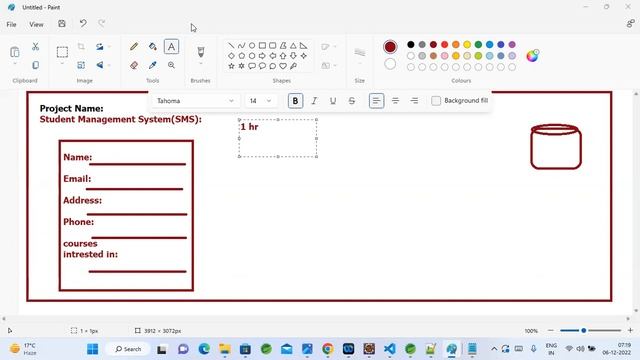Viewport: 640px width, 360px height.
Task: Click the Paste clipboard icon
Action: (15, 52)
